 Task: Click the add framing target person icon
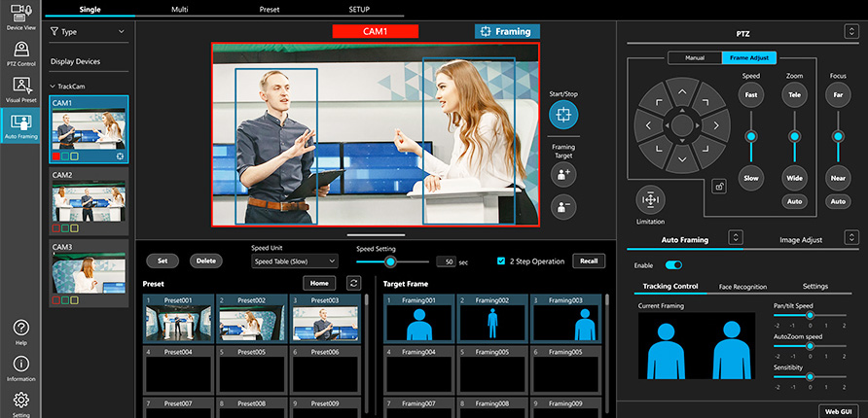pos(562,174)
